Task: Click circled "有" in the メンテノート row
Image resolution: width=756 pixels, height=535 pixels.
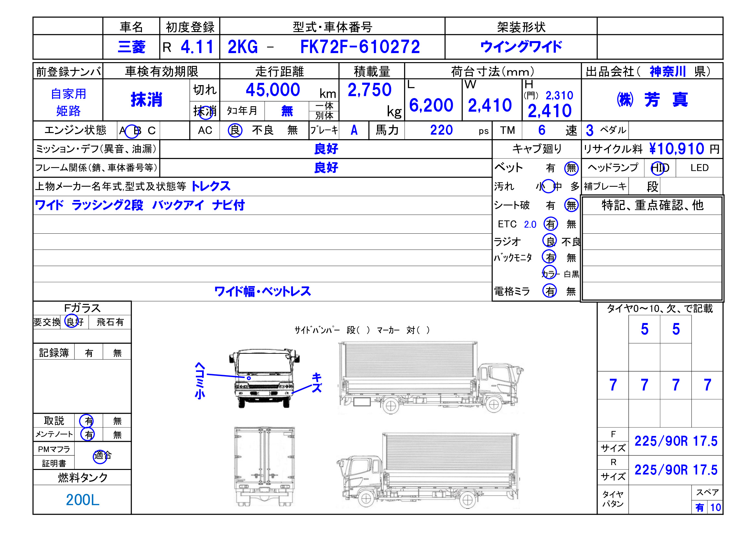Action: coord(88,434)
